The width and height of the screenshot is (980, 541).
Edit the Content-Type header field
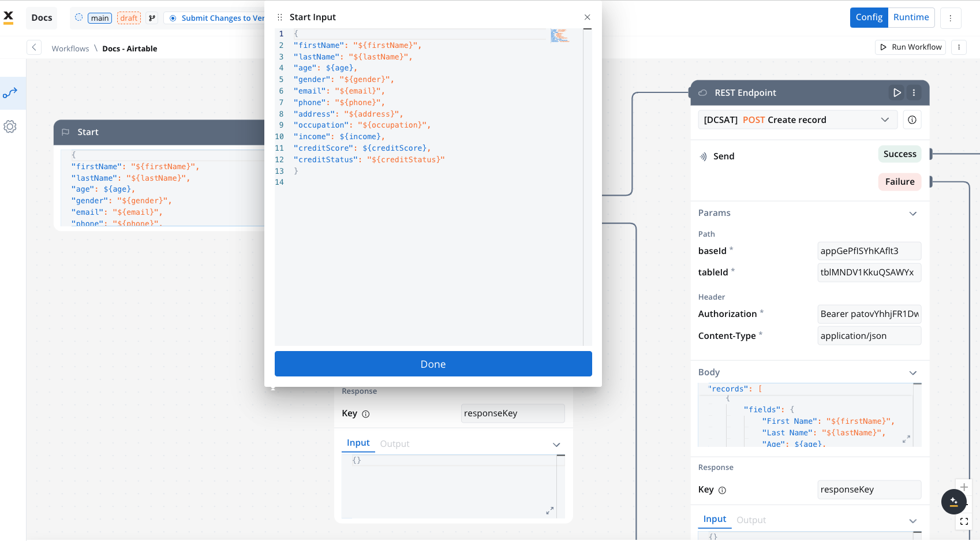coord(869,336)
